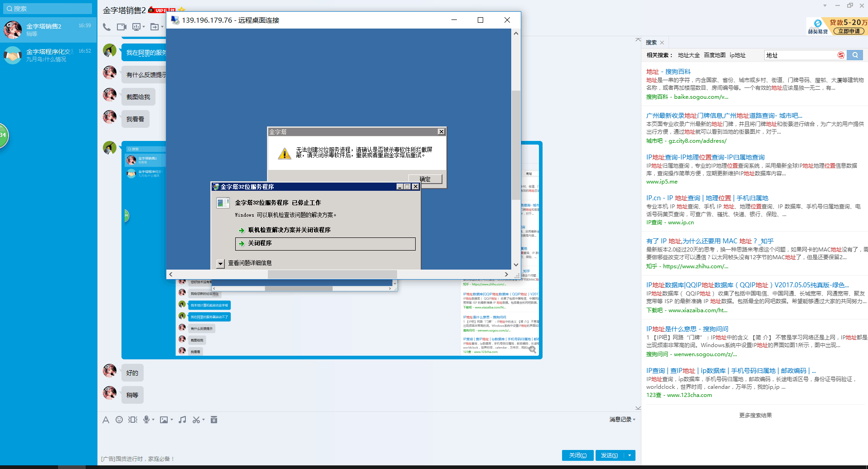Open the top-right menu dropdown triangle
This screenshot has width=868, height=469.
[x=825, y=5]
